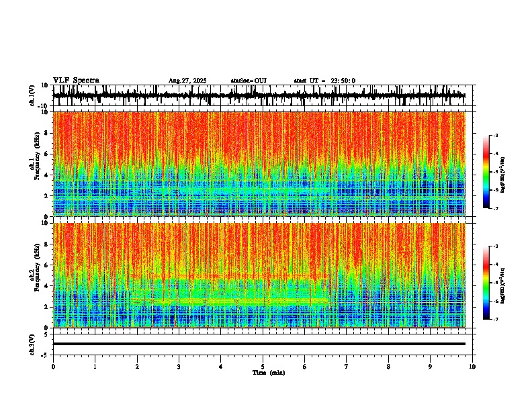532x411 pixels.
Task: Click the '8' frequency tick of ch.1 spectrogram
Action: pyautogui.click(x=47, y=133)
